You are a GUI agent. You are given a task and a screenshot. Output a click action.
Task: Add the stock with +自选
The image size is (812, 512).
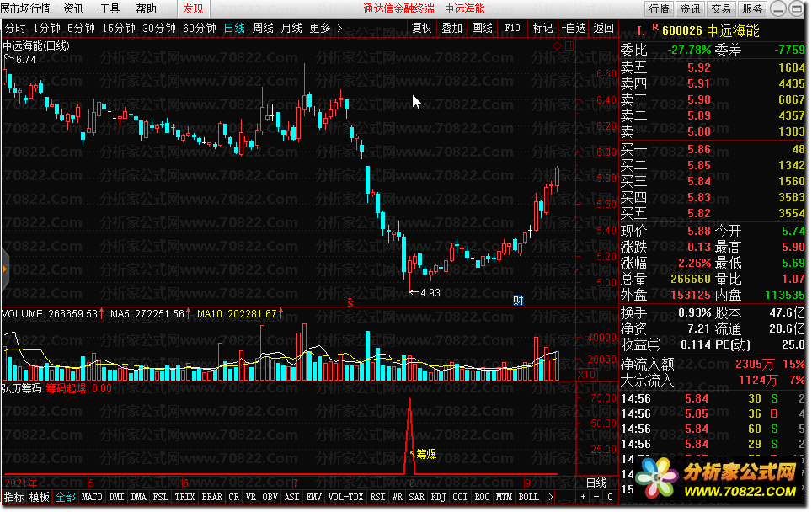click(574, 29)
